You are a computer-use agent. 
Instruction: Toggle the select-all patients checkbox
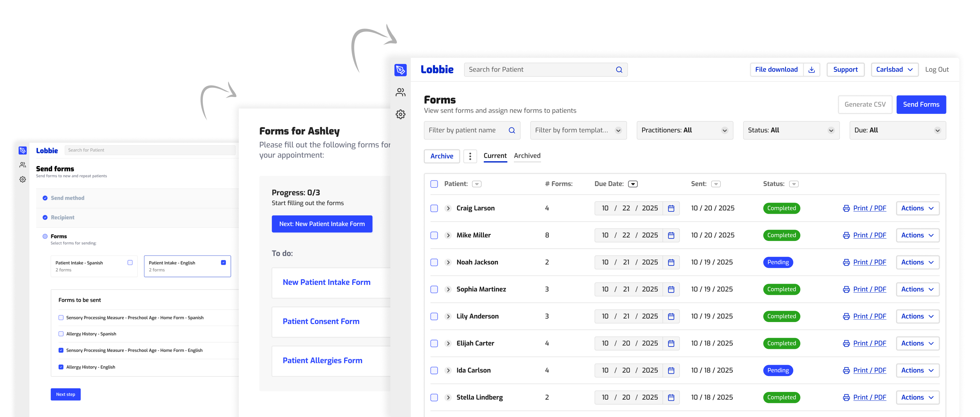(434, 184)
